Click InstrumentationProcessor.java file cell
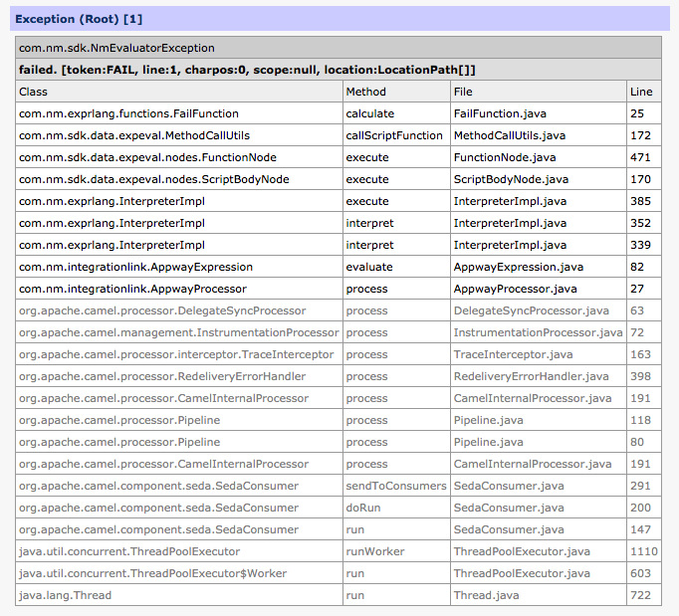Screen dimensions: 679x616 pos(539,332)
